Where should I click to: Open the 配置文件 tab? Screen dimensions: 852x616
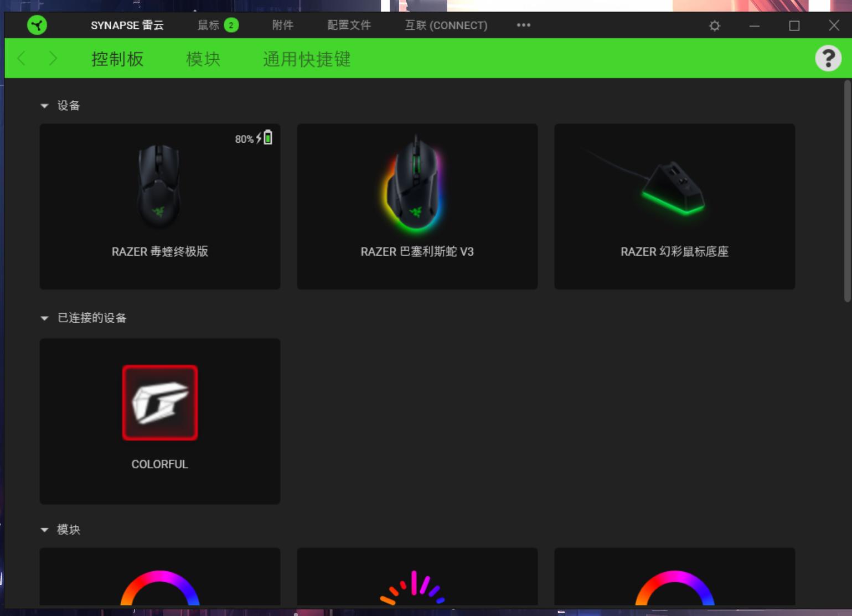(349, 25)
